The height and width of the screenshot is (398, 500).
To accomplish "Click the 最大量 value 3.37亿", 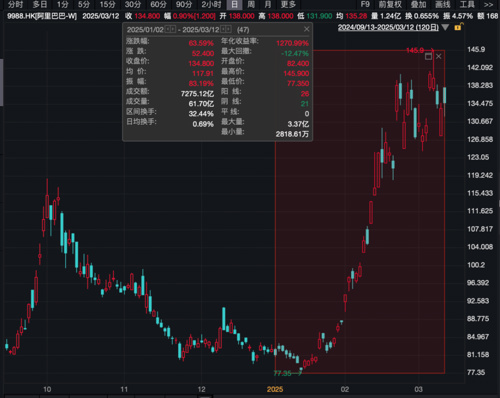I will [298, 124].
